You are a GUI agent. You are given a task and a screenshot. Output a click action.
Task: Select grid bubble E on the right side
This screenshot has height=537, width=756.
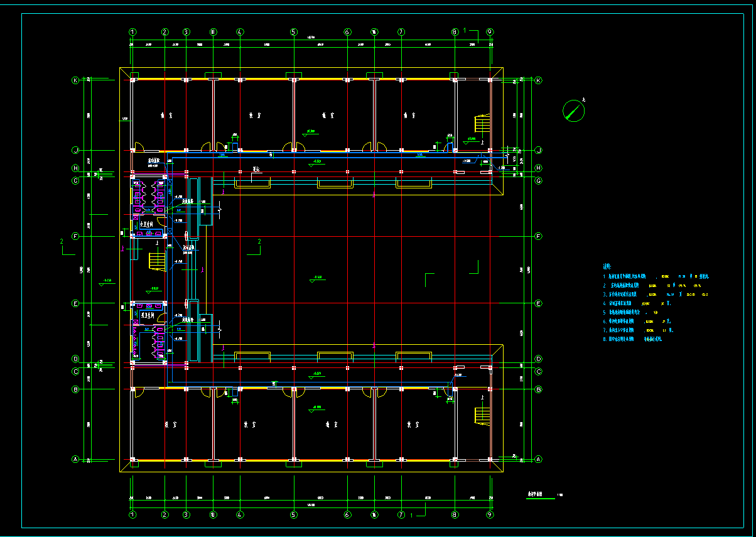pyautogui.click(x=538, y=303)
